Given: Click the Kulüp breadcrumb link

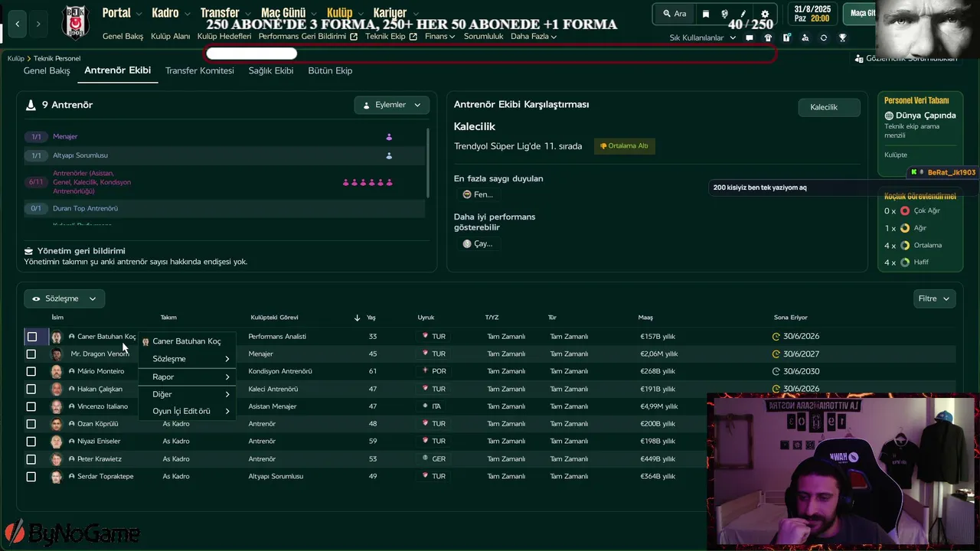Looking at the screenshot, I should click(16, 58).
